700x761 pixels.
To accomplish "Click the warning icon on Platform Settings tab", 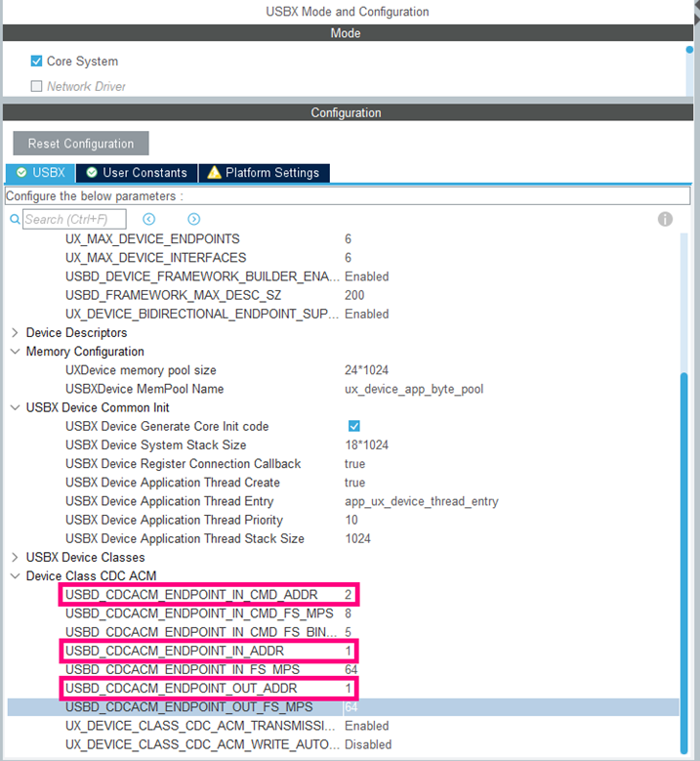I will pyautogui.click(x=214, y=172).
